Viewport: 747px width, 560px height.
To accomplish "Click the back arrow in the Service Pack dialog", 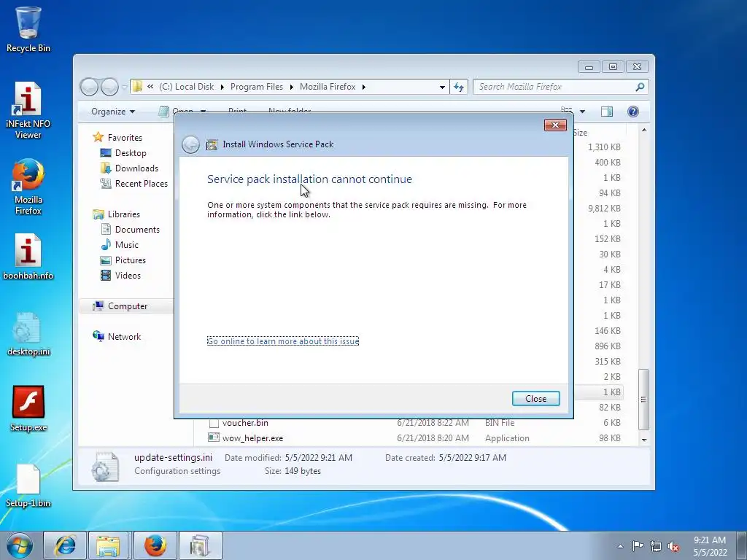I will point(190,144).
